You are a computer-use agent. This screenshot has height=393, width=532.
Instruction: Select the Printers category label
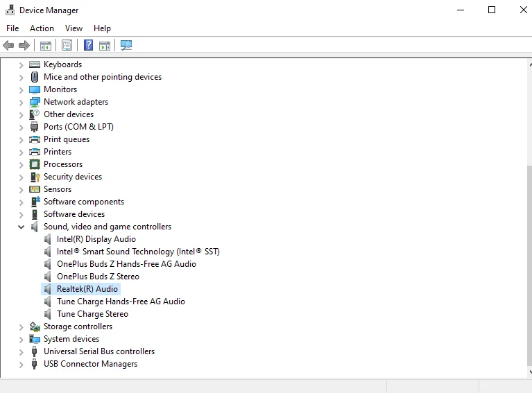58,152
